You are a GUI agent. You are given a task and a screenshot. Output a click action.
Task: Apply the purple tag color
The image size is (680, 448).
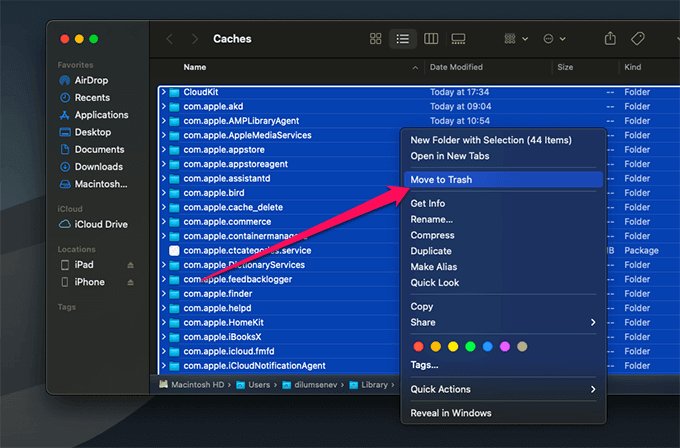click(505, 346)
